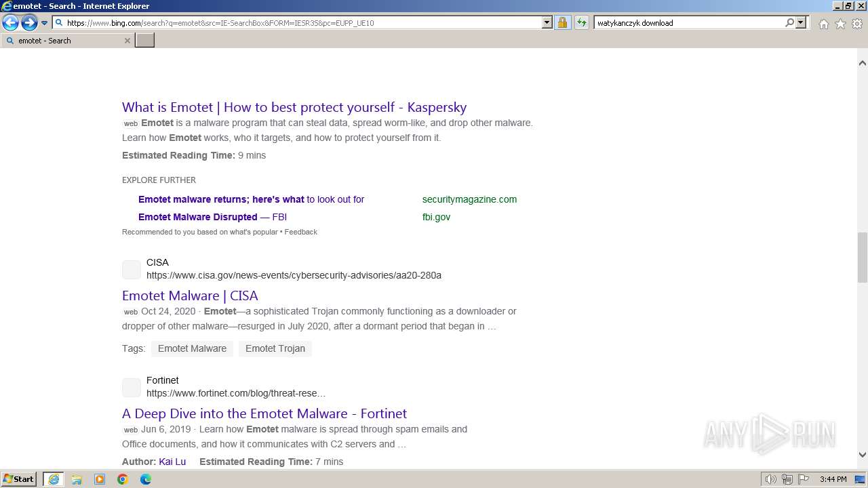Open author Kai Lu link

point(172,462)
